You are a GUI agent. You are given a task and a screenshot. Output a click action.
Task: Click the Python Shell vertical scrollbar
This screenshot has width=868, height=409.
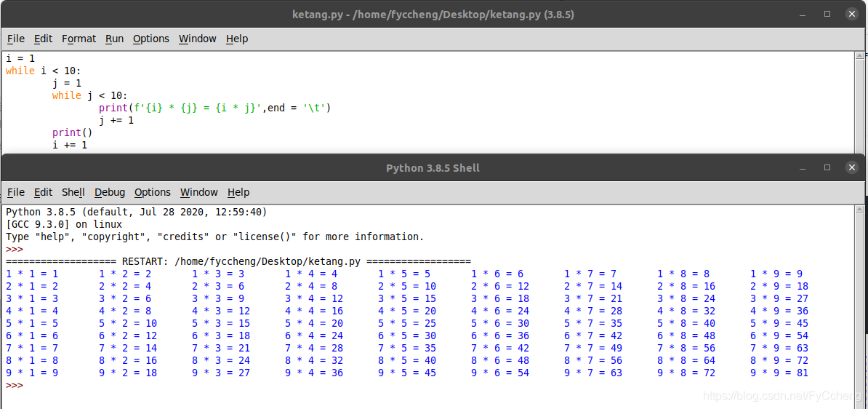(859, 307)
